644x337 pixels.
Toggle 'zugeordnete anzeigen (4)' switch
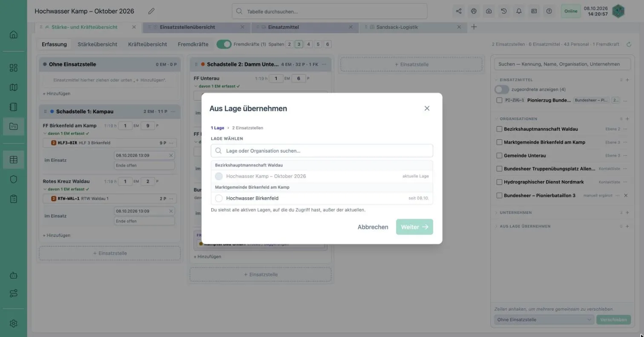(502, 89)
